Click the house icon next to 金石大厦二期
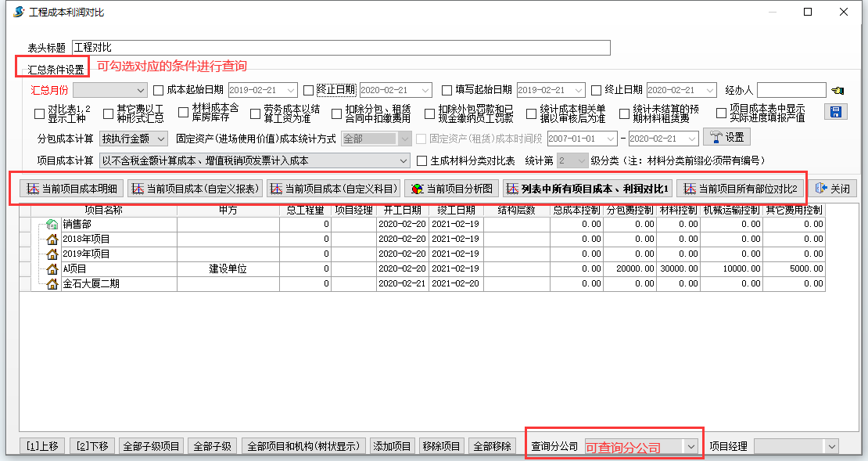 [x=52, y=284]
